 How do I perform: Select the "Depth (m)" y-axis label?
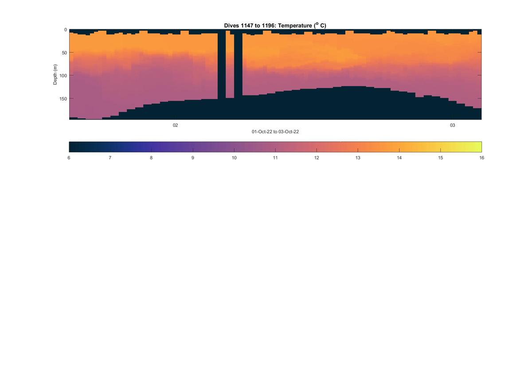[x=55, y=74]
